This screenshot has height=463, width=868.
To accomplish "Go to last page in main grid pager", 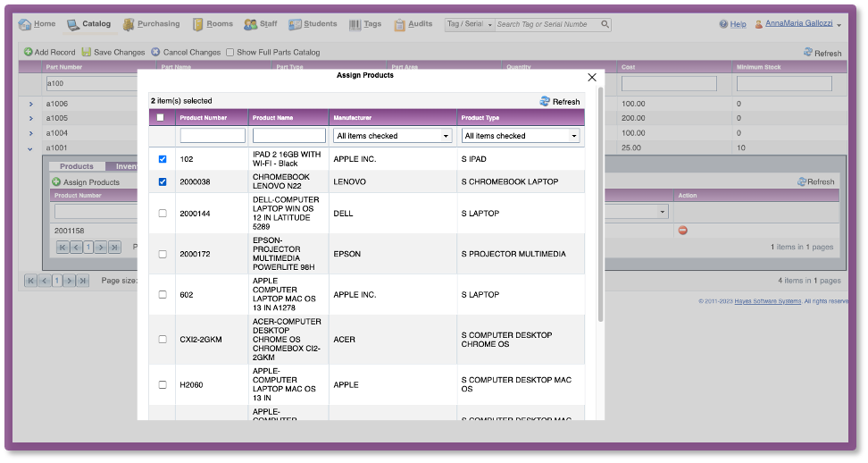I will [82, 281].
